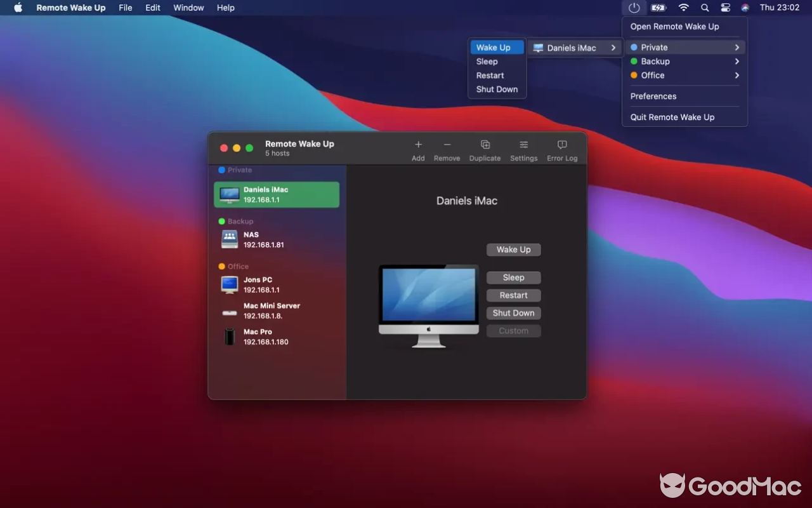Screen dimensions: 812x508
Task: Click the Remote Wake Up power menu bar icon
Action: click(633, 8)
